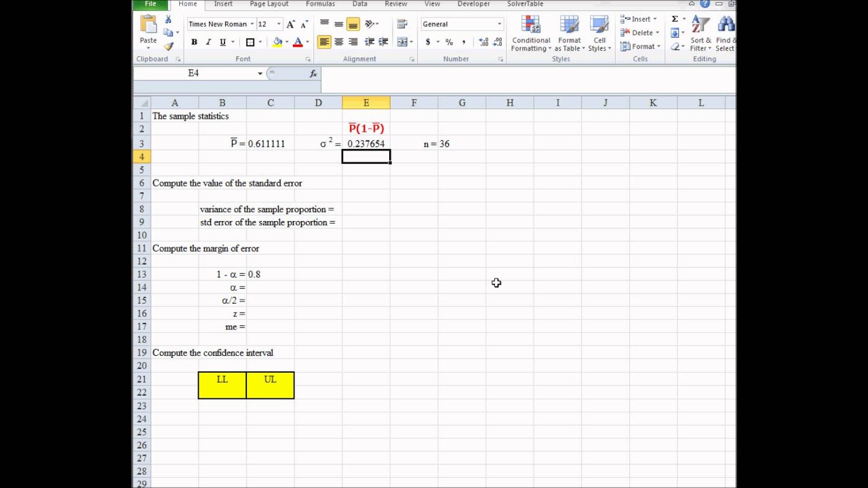The width and height of the screenshot is (868, 488).
Task: Open the font size 12 dropdown
Action: click(x=278, y=24)
